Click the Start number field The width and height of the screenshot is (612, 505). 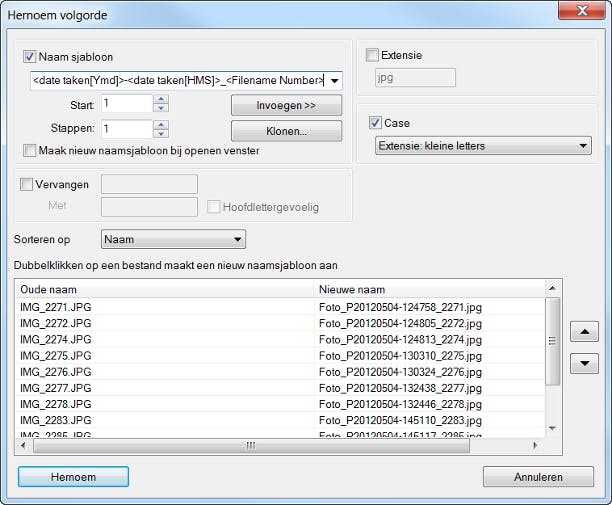(x=127, y=104)
